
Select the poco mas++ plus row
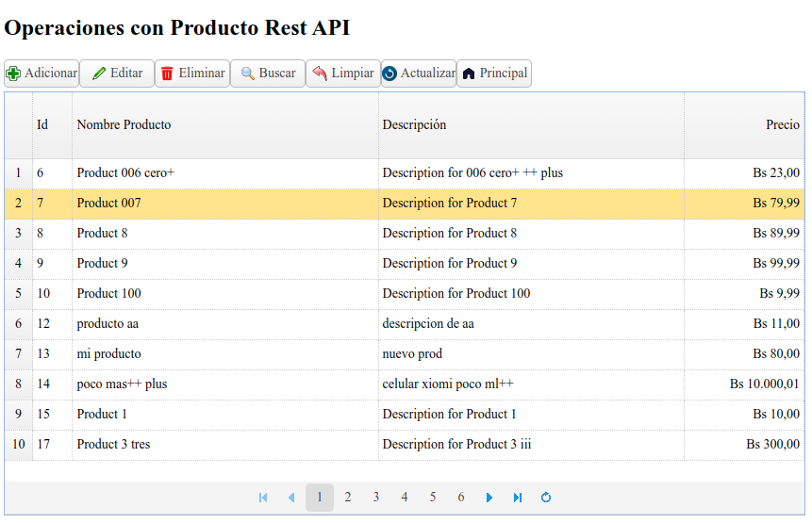coord(405,384)
